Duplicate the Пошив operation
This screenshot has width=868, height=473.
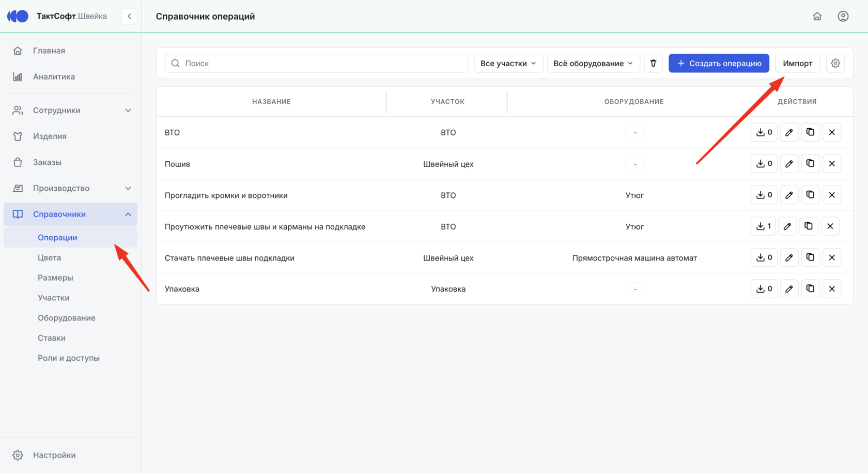810,164
